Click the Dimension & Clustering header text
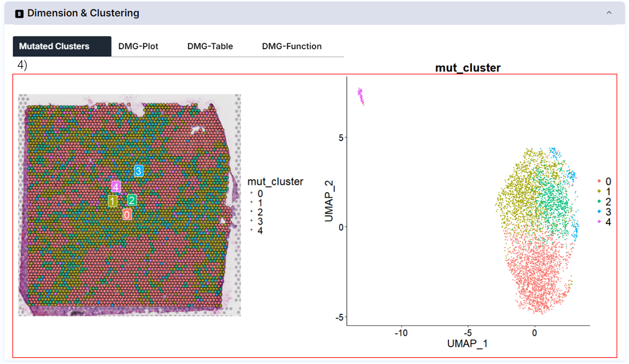The image size is (629, 364). click(x=83, y=13)
